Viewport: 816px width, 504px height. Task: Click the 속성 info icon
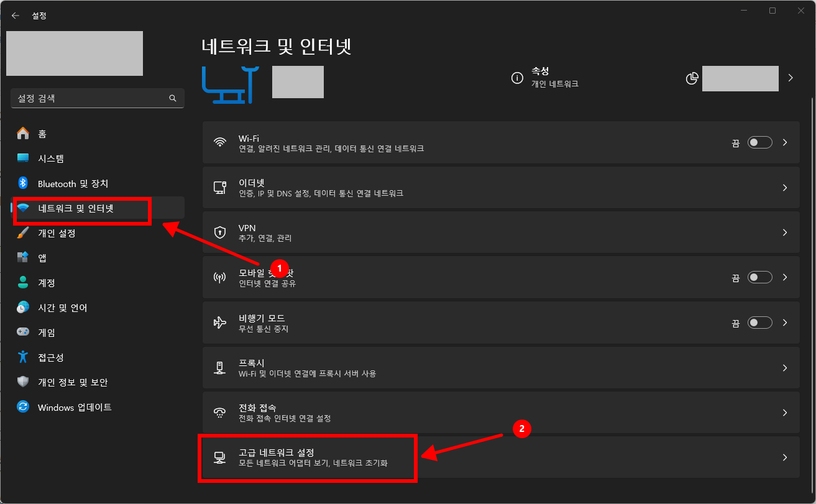point(516,78)
